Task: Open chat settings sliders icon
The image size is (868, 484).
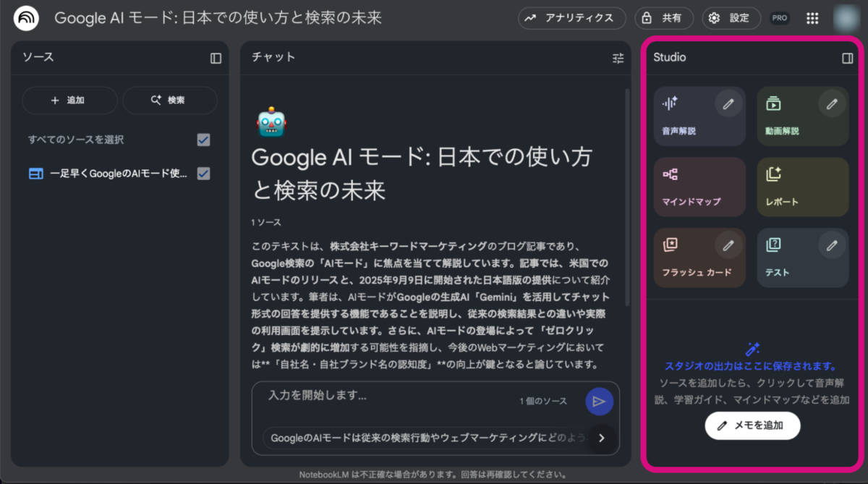Action: click(618, 58)
